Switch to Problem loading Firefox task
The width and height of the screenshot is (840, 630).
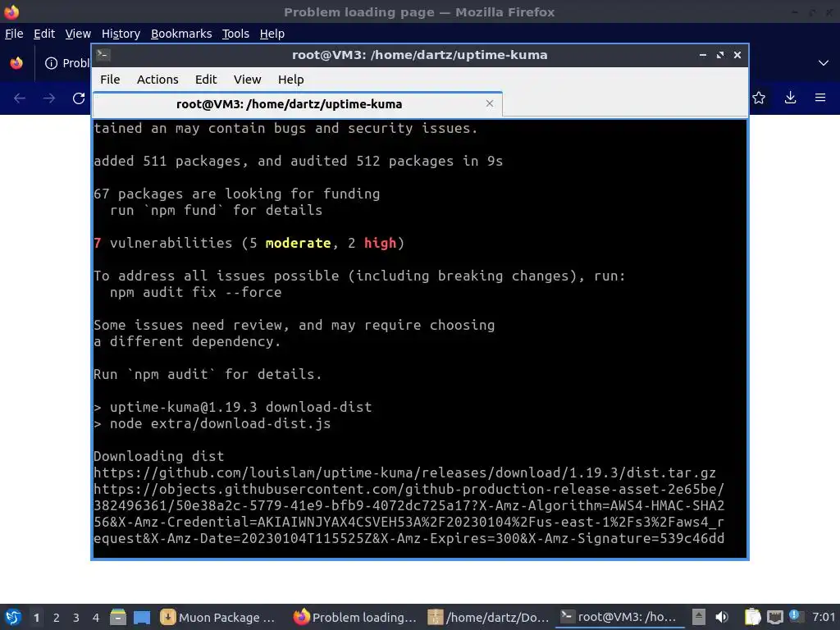(x=355, y=617)
